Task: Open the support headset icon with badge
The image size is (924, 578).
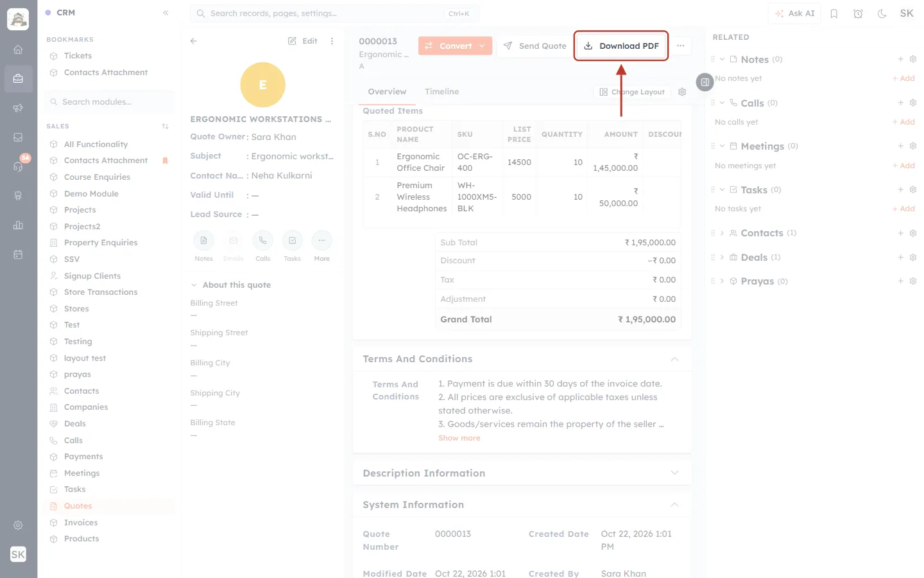Action: (18, 166)
